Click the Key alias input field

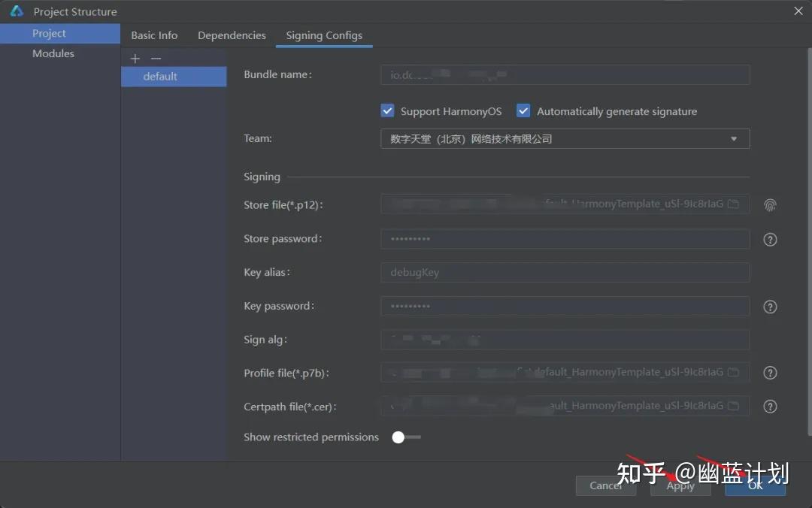pos(565,272)
